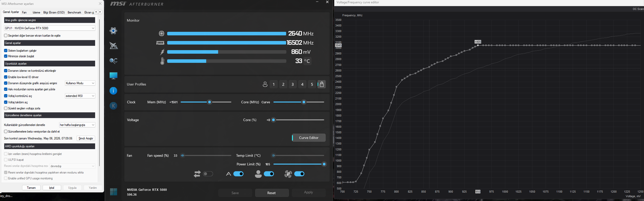Click the Windows startup logo icon

tap(114, 192)
